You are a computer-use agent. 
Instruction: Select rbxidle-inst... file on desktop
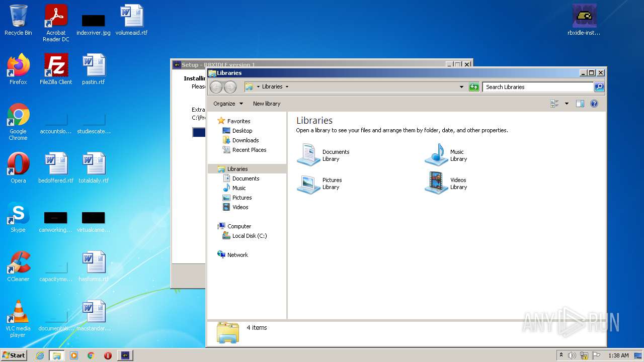(584, 20)
